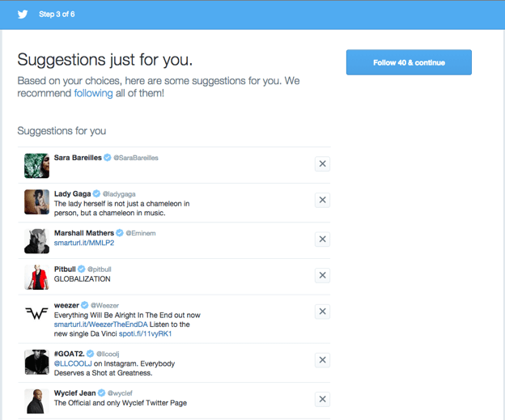Open the smarturl.it/MMLP2 link
Viewport: 505px width, 420px height.
click(83, 243)
